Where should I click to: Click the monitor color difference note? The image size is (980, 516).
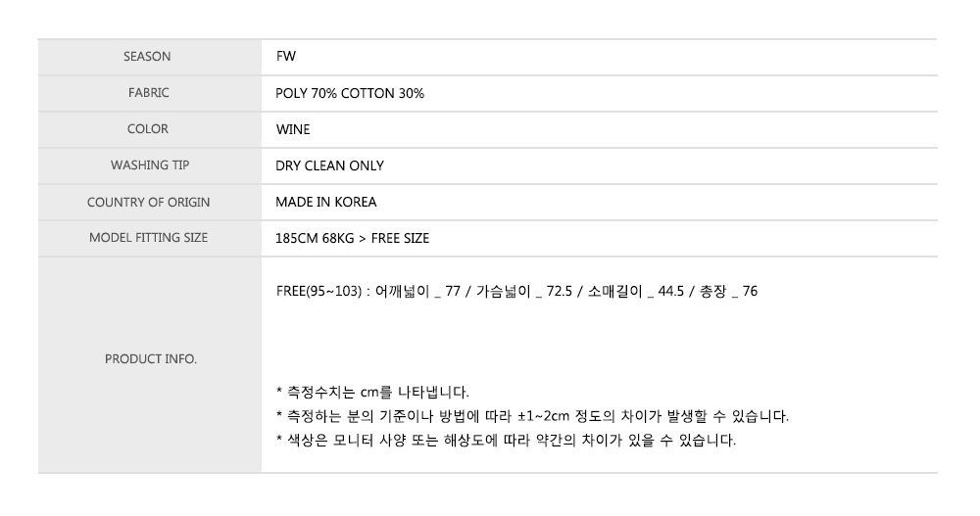[506, 440]
